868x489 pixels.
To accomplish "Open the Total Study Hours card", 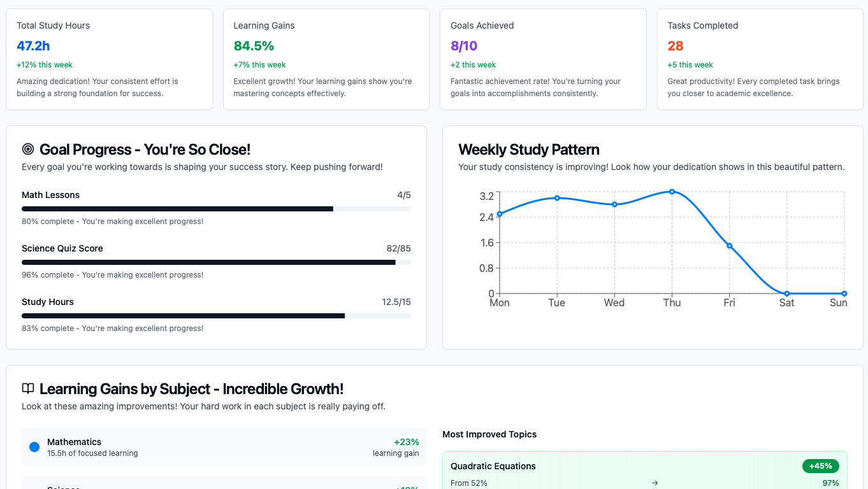I will point(109,59).
